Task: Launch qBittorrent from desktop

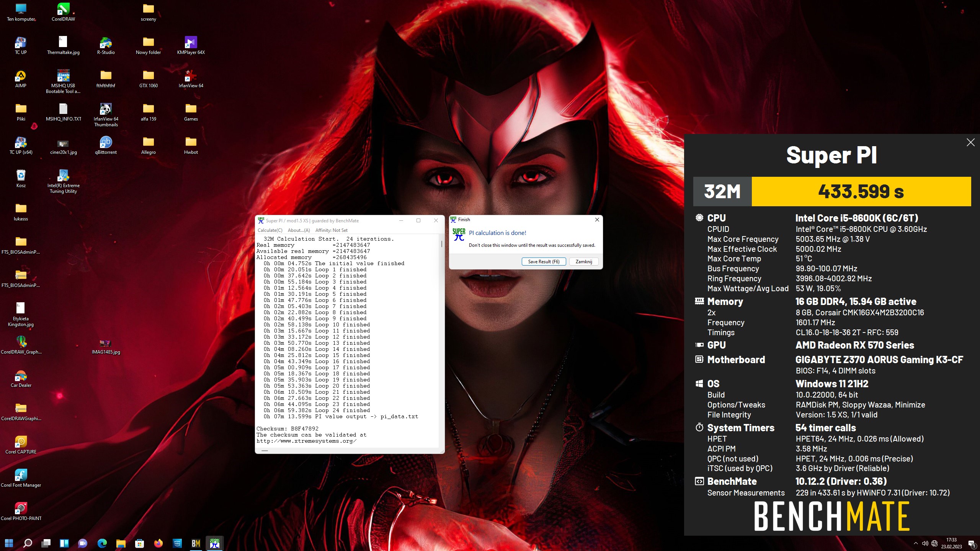Action: 106,145
